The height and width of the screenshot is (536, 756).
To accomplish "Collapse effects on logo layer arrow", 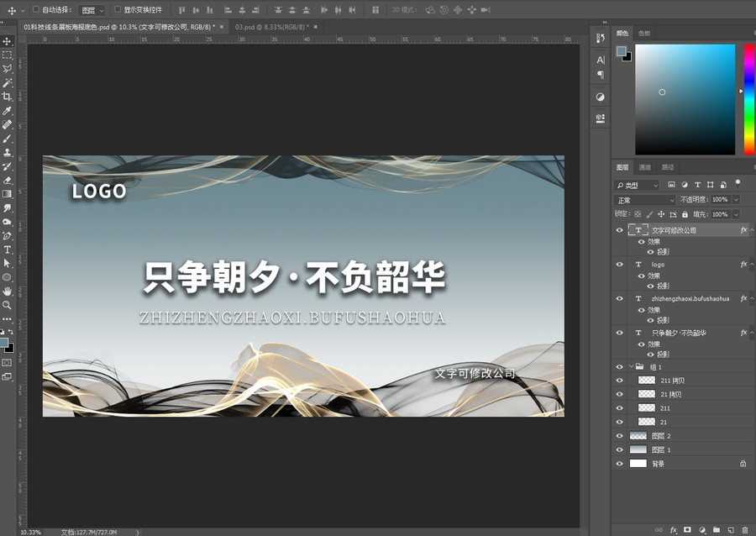I will pyautogui.click(x=751, y=264).
